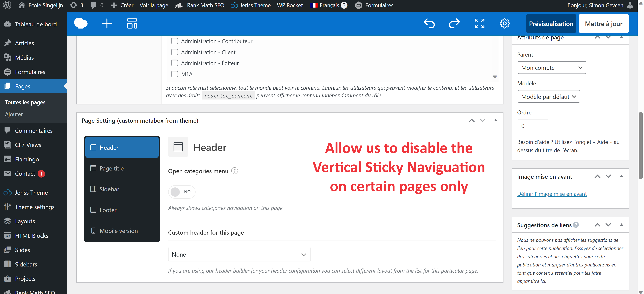Check the M1A role checkbox

tap(174, 74)
